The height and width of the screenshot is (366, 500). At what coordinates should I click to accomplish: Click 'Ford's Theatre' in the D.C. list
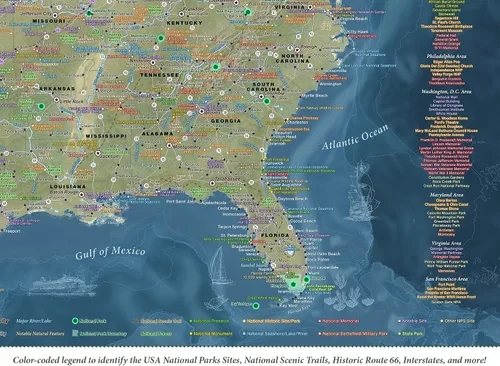(446, 122)
